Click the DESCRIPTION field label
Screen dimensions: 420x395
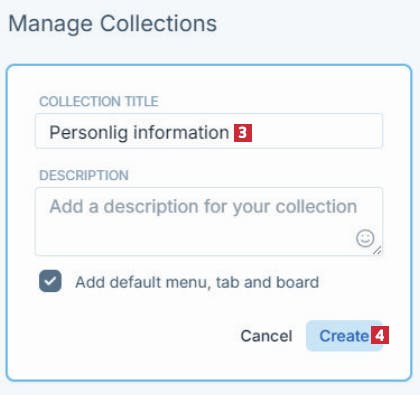click(84, 175)
